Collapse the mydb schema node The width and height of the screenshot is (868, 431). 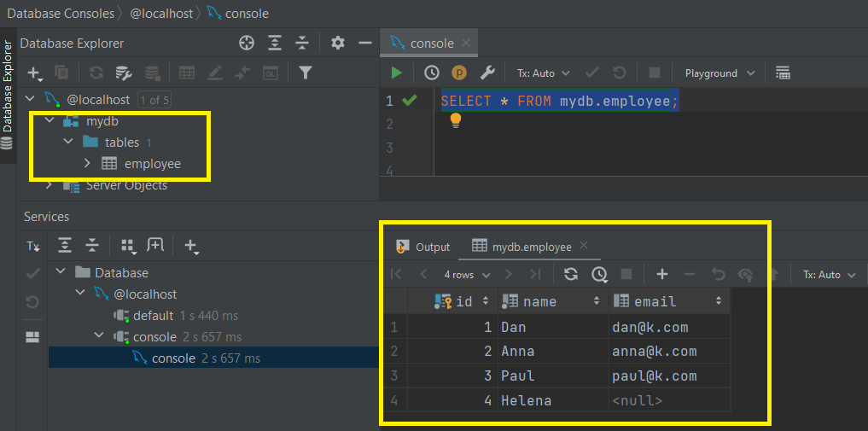(50, 121)
